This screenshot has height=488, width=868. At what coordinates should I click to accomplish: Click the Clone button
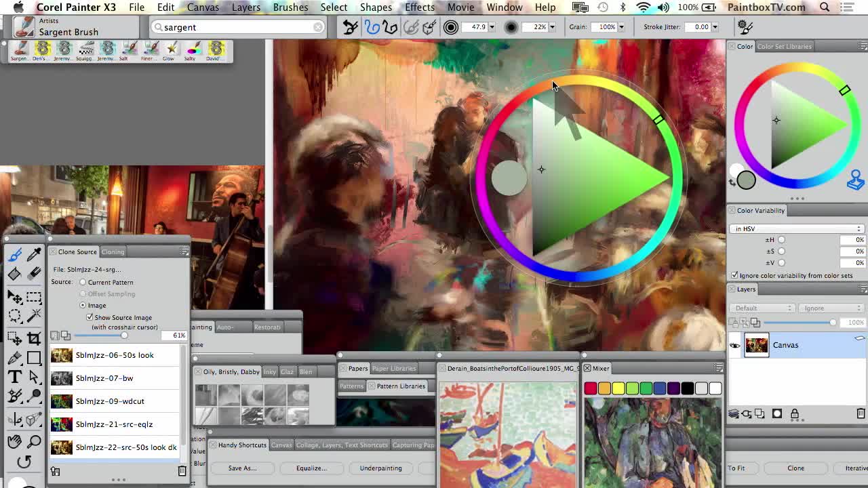(x=795, y=468)
